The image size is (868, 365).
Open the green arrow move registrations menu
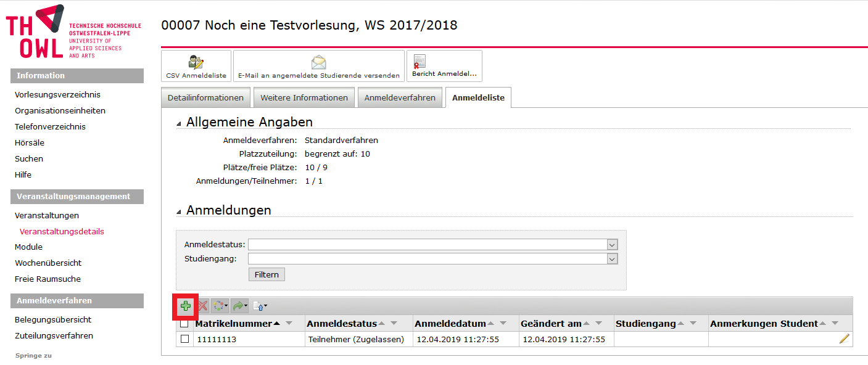[239, 306]
